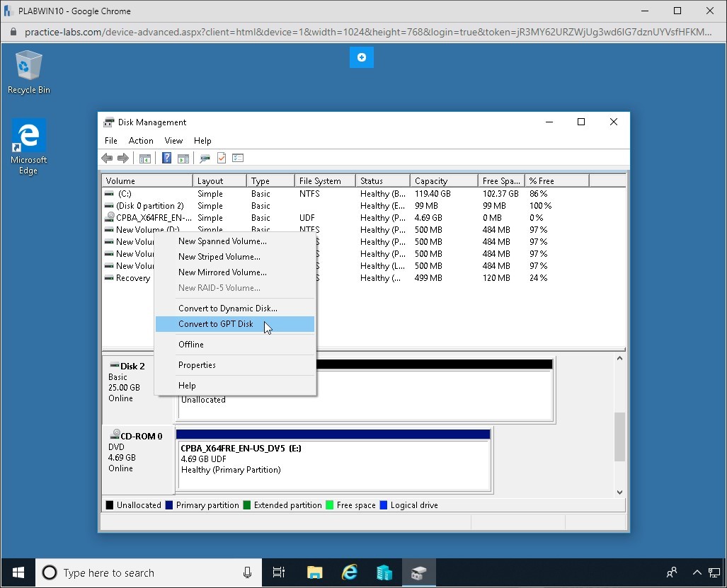727x588 pixels.
Task: Click the taskbar search box
Action: pos(149,572)
